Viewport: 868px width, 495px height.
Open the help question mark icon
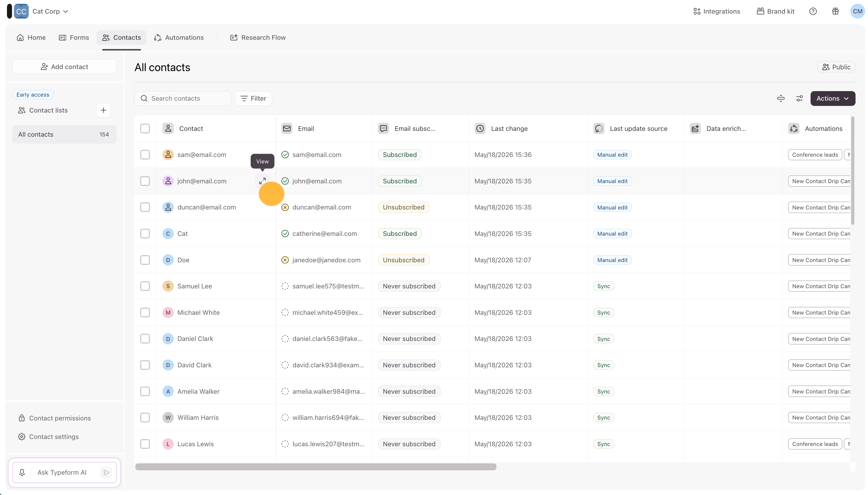coord(813,11)
